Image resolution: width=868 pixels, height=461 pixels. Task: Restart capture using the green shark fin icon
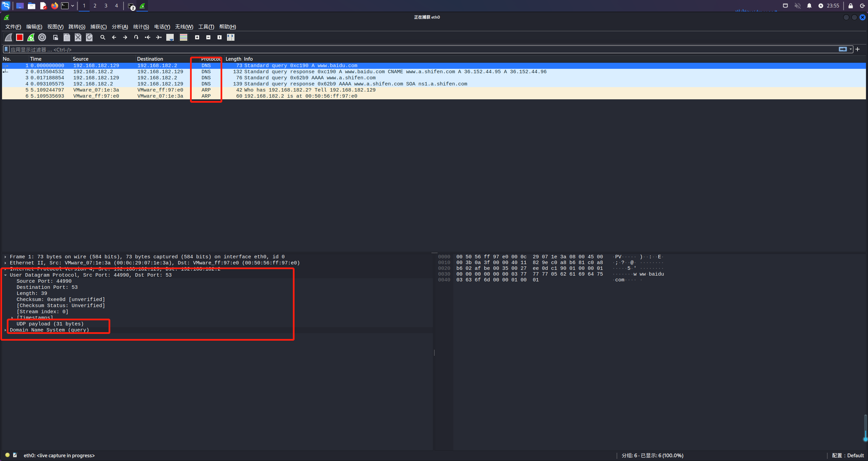31,37
